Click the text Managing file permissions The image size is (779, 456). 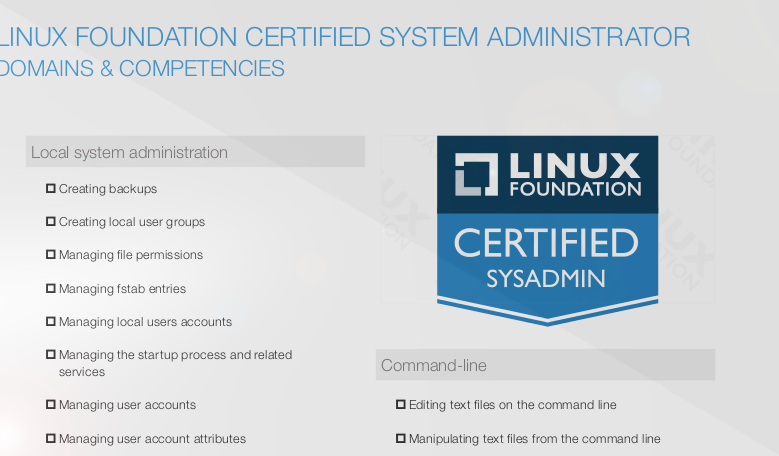click(x=131, y=255)
